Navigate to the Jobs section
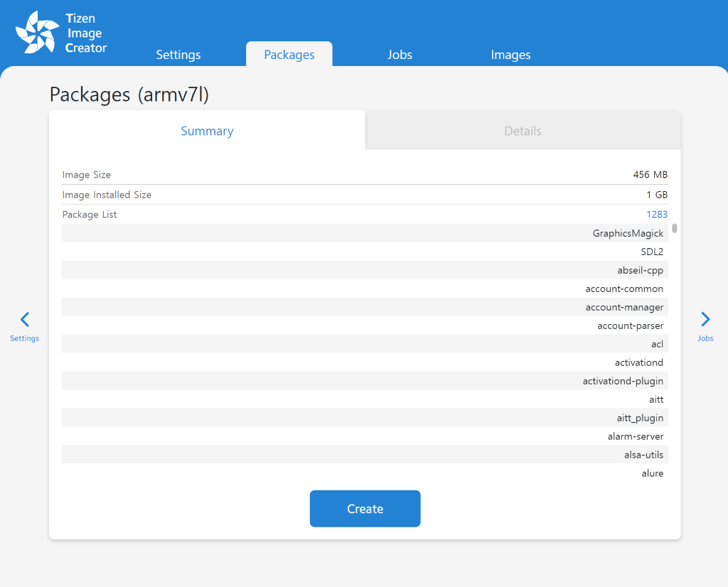This screenshot has height=587, width=728. (x=400, y=54)
